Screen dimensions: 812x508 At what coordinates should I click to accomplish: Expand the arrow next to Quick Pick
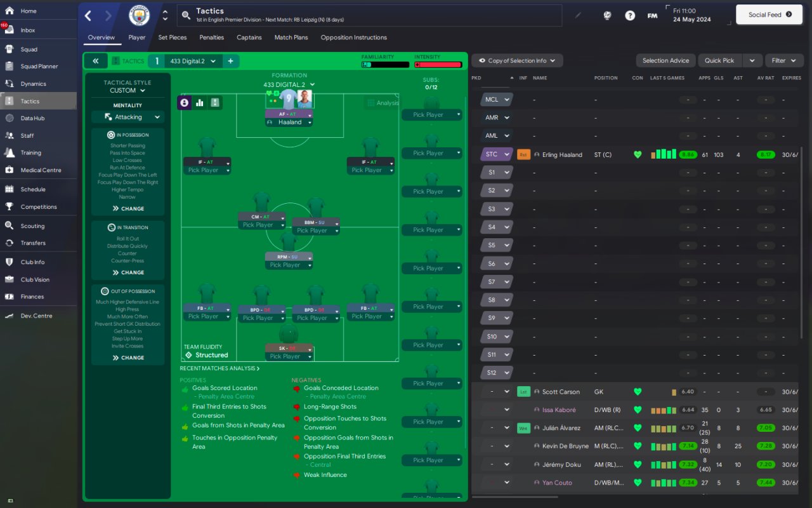pos(752,60)
